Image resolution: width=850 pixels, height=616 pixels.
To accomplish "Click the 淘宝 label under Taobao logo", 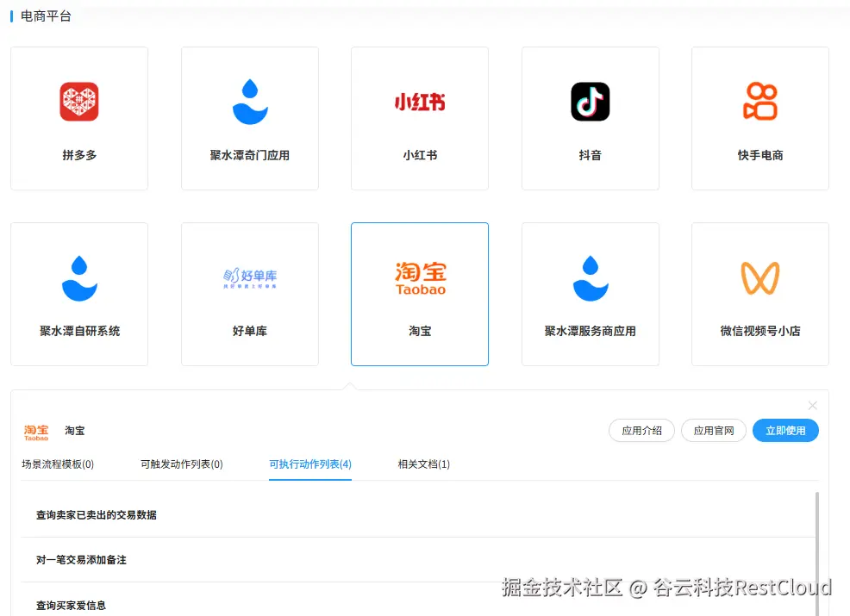I will coord(420,331).
